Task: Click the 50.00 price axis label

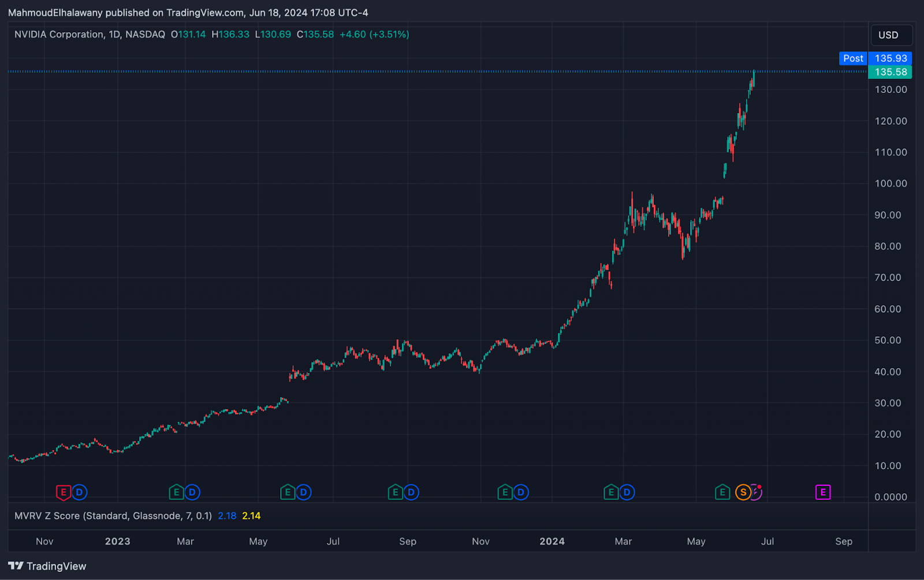Action: pos(888,340)
